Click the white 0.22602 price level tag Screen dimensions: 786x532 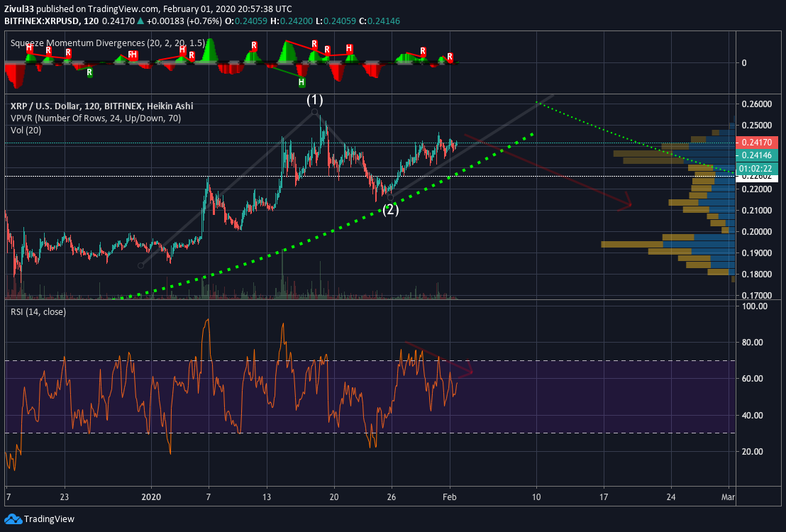[x=756, y=177]
